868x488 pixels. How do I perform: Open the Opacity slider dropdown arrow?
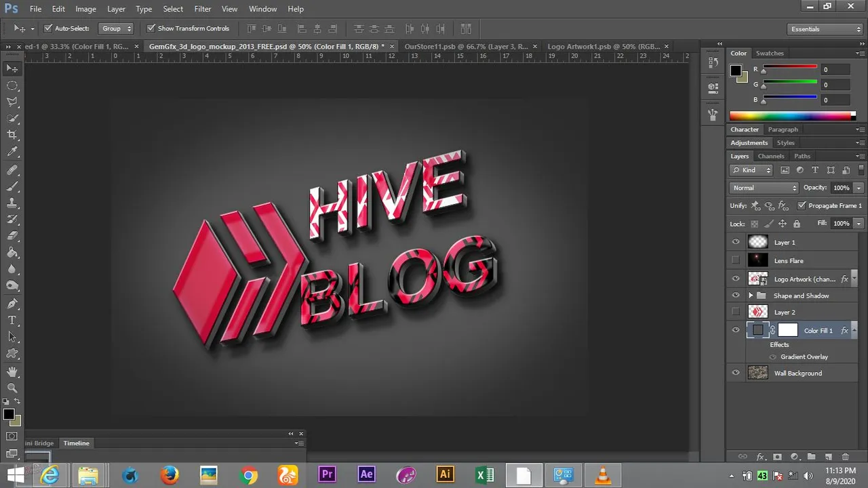(859, 188)
